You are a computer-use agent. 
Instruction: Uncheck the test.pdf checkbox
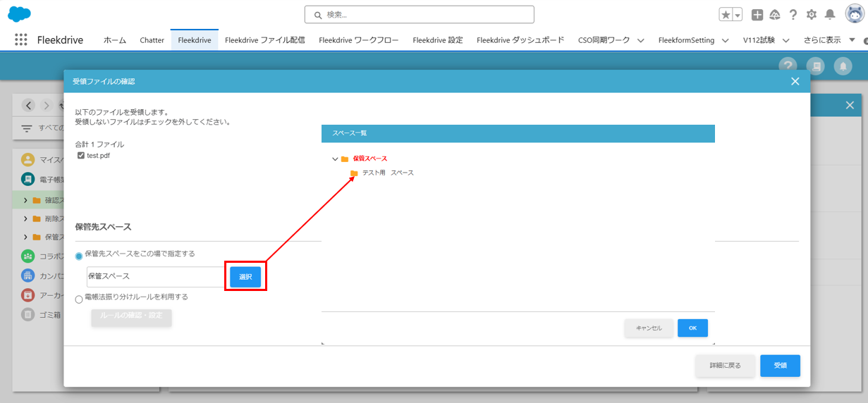click(x=81, y=155)
